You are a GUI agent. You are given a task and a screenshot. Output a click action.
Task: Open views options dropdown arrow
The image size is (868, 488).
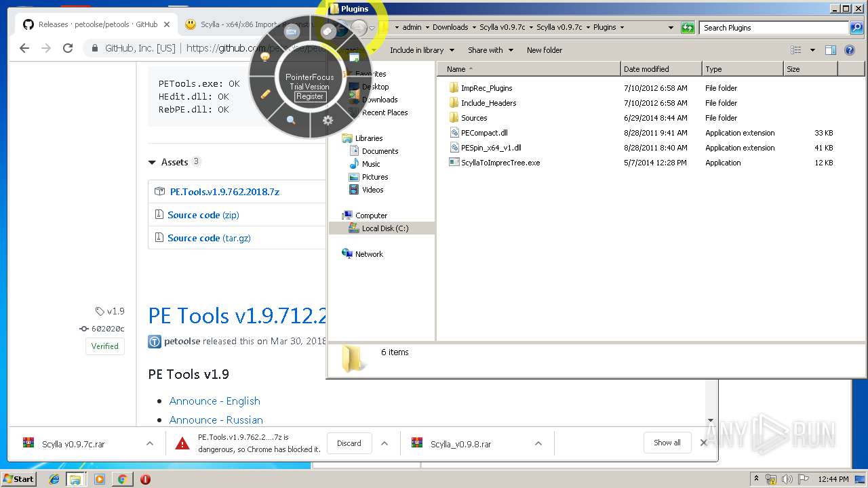point(812,50)
